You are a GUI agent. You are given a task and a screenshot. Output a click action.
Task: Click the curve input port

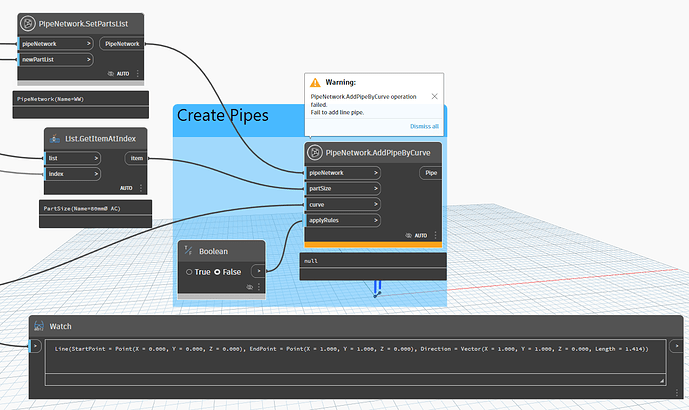(343, 204)
